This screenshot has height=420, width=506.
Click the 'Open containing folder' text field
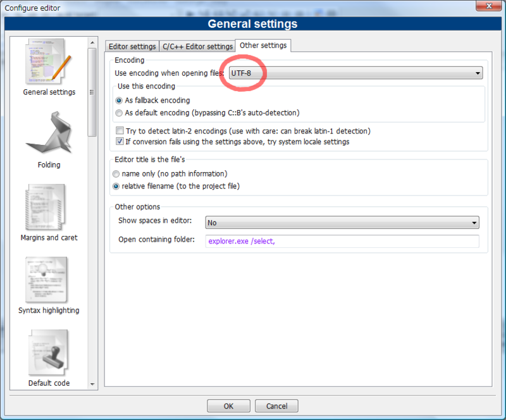point(342,241)
